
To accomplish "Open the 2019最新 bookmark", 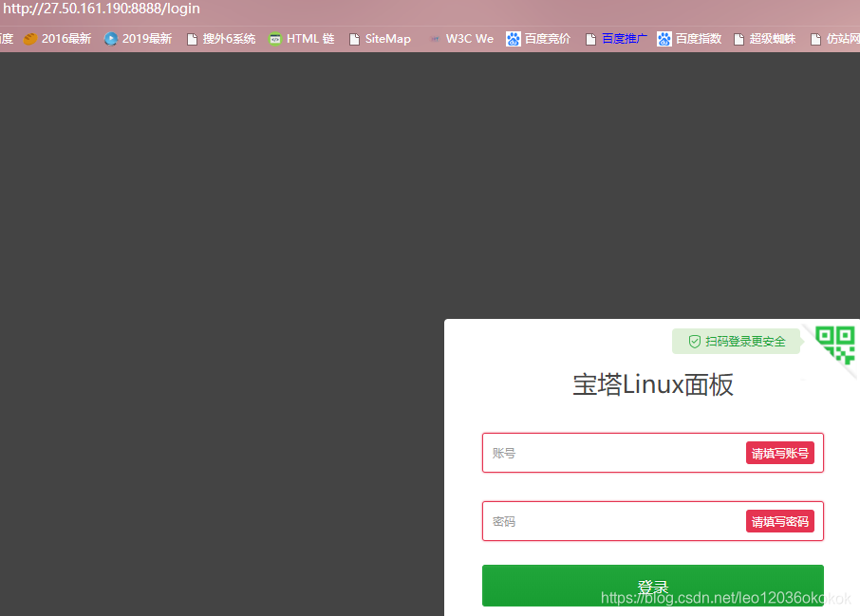I will pos(138,39).
